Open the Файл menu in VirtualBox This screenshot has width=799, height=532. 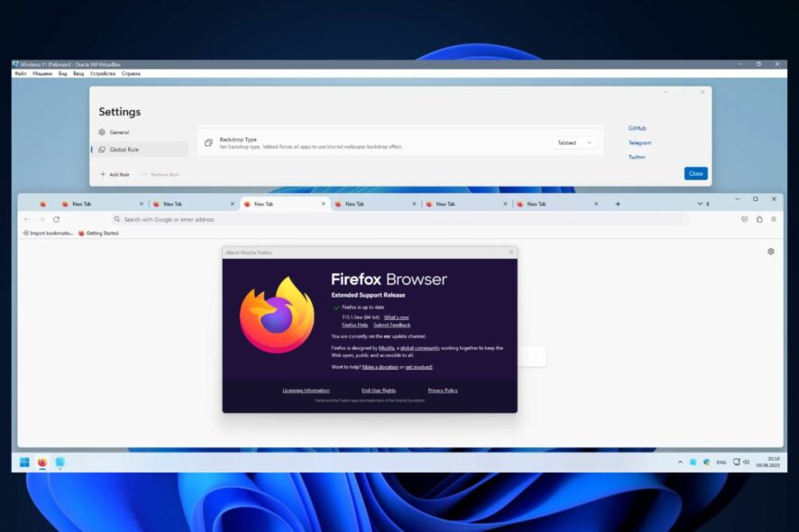click(x=21, y=73)
